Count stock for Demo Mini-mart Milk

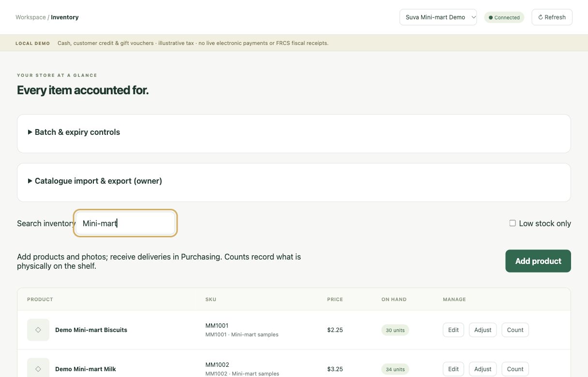(x=515, y=369)
